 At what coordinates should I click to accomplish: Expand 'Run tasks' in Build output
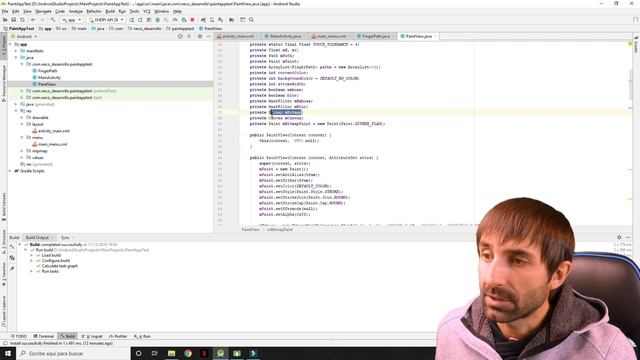[31, 271]
